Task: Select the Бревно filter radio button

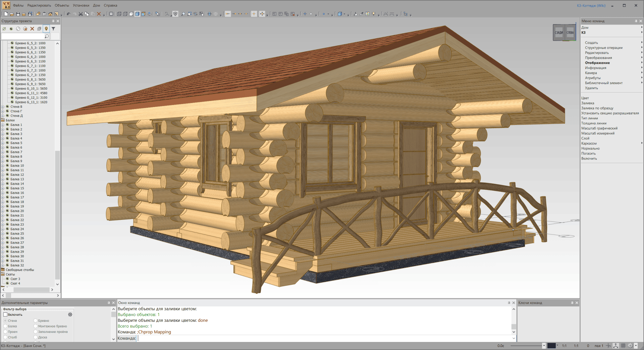Action: click(x=36, y=321)
